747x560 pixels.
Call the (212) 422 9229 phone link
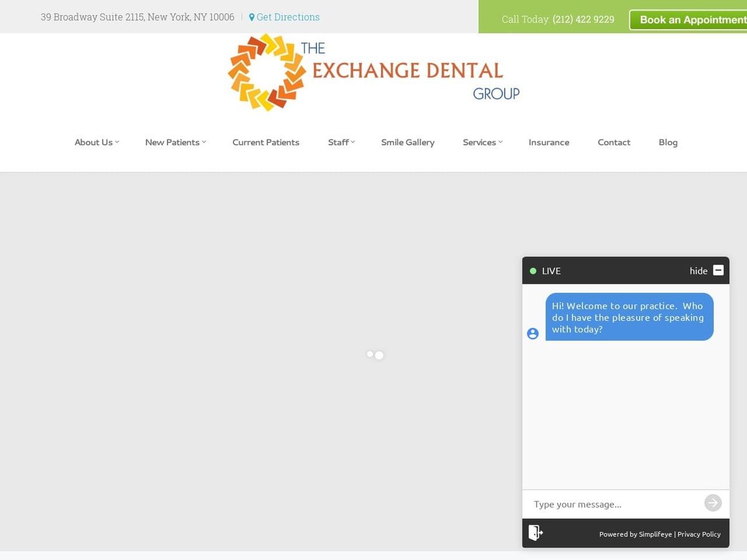(x=583, y=19)
